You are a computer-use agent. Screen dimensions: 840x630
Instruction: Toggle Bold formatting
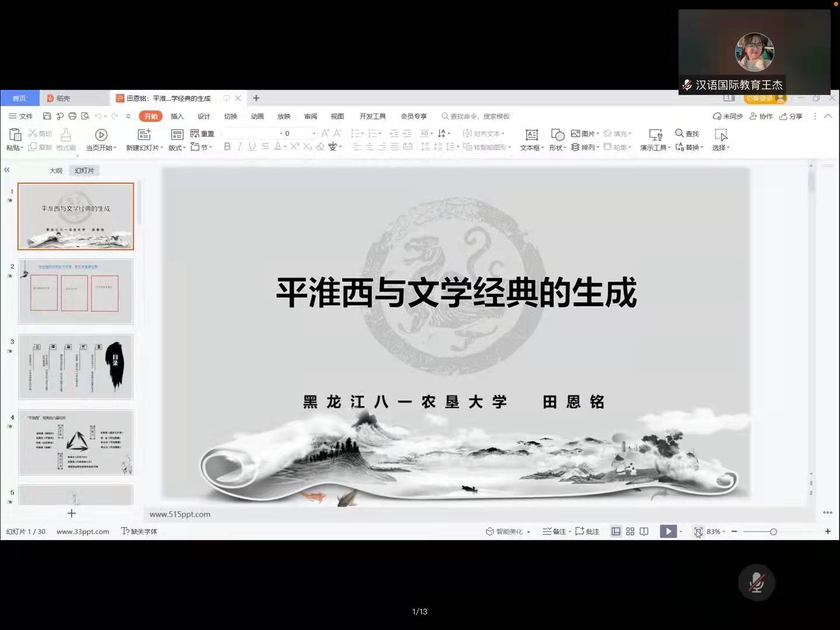(x=228, y=147)
